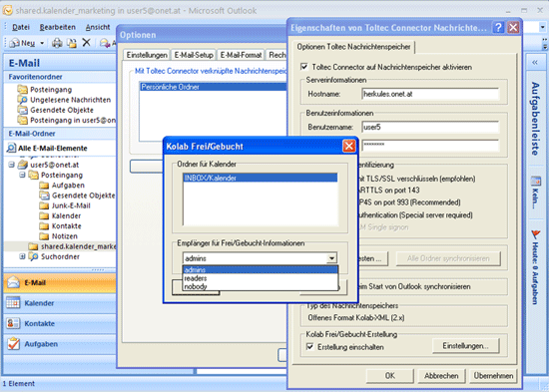Select Kontakte folder in mail tree
Image resolution: width=549 pixels, height=392 pixels.
coord(67,225)
